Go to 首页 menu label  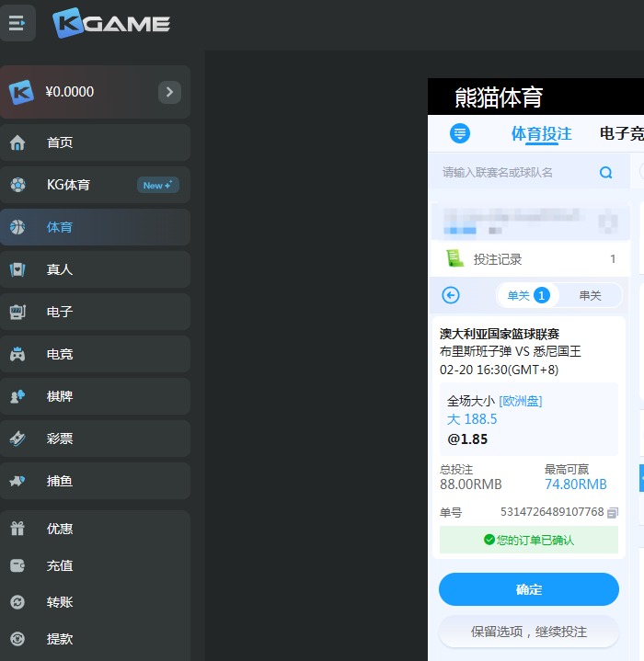(x=60, y=142)
